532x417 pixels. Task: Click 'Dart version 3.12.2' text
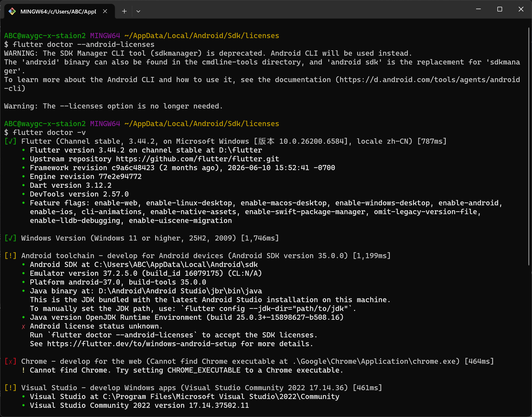71,185
